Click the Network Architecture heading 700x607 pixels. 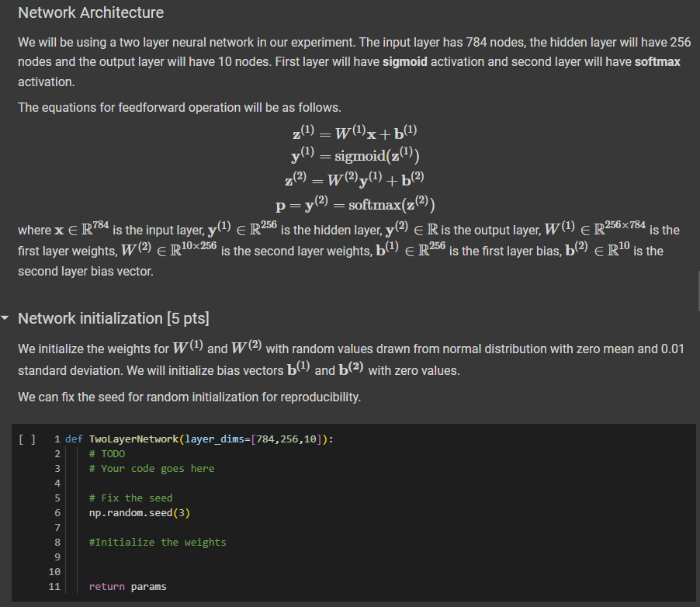(x=91, y=12)
